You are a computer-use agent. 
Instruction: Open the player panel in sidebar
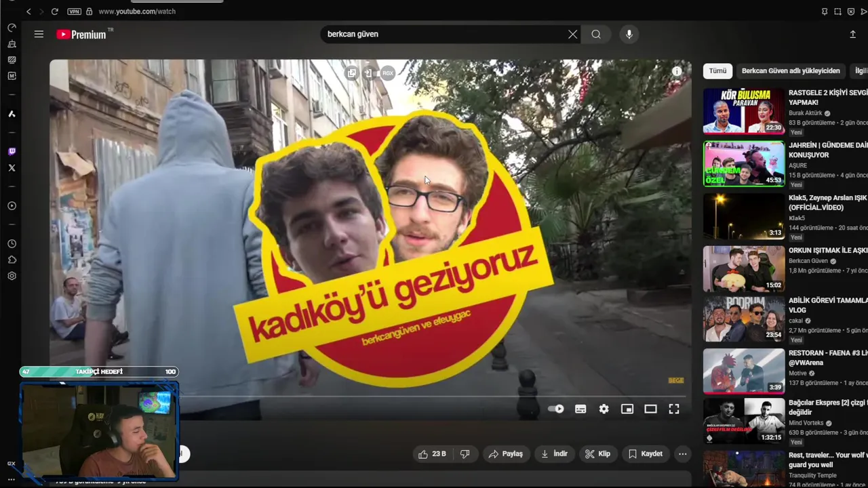click(x=12, y=205)
